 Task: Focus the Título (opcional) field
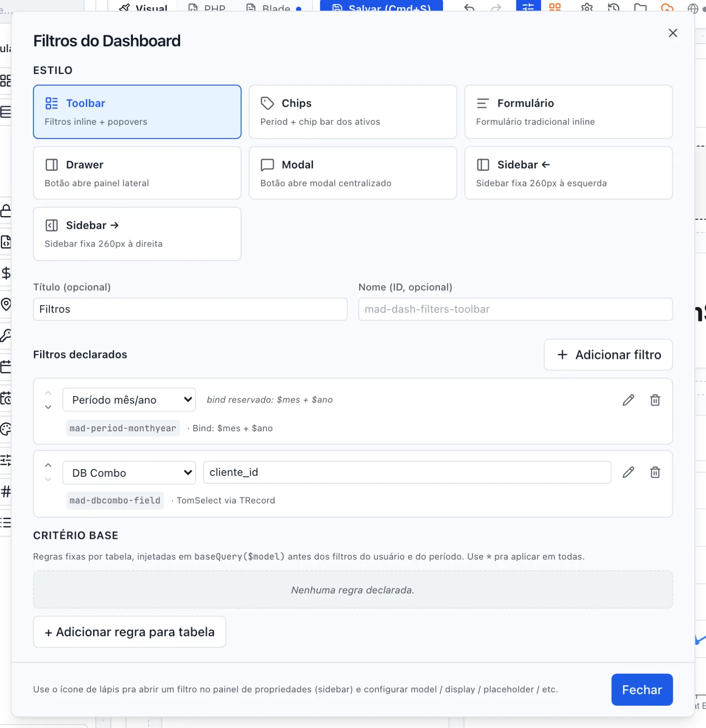[x=190, y=309]
